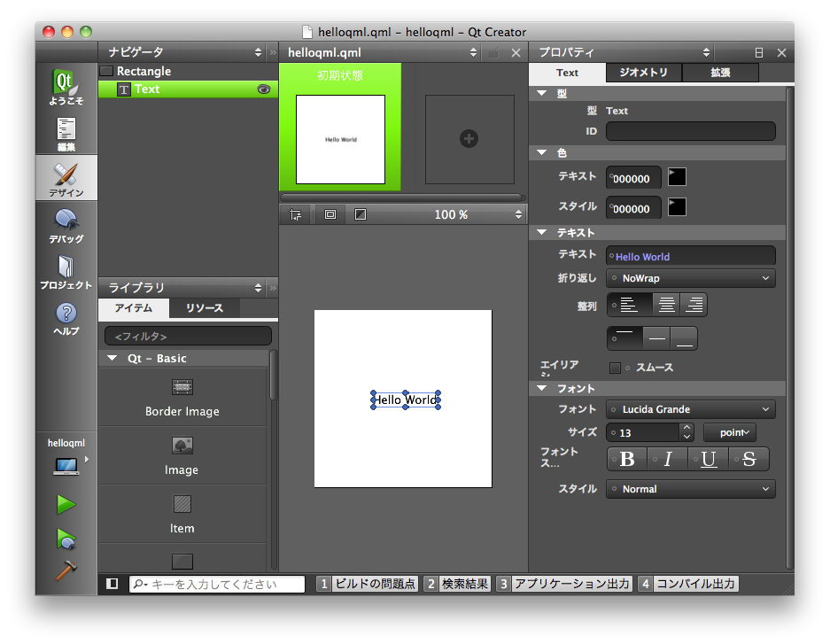Open the Welcome (ようこそ) mode
Image resolution: width=830 pixels, height=644 pixels.
[x=66, y=87]
